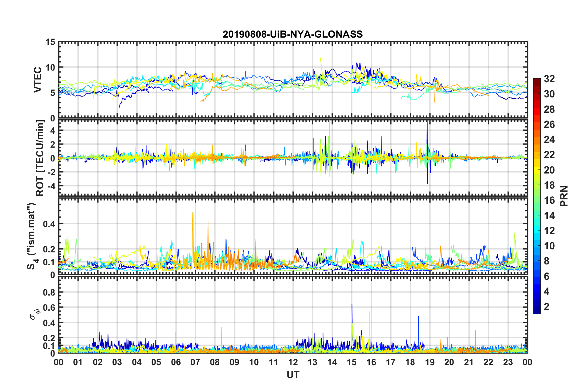The width and height of the screenshot is (586, 392).
Task: Click the PRN colorbar label
Action: pyautogui.click(x=564, y=196)
